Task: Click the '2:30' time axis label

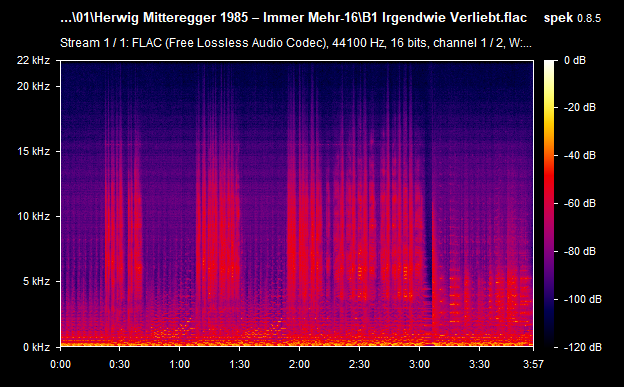Action: pos(359,364)
